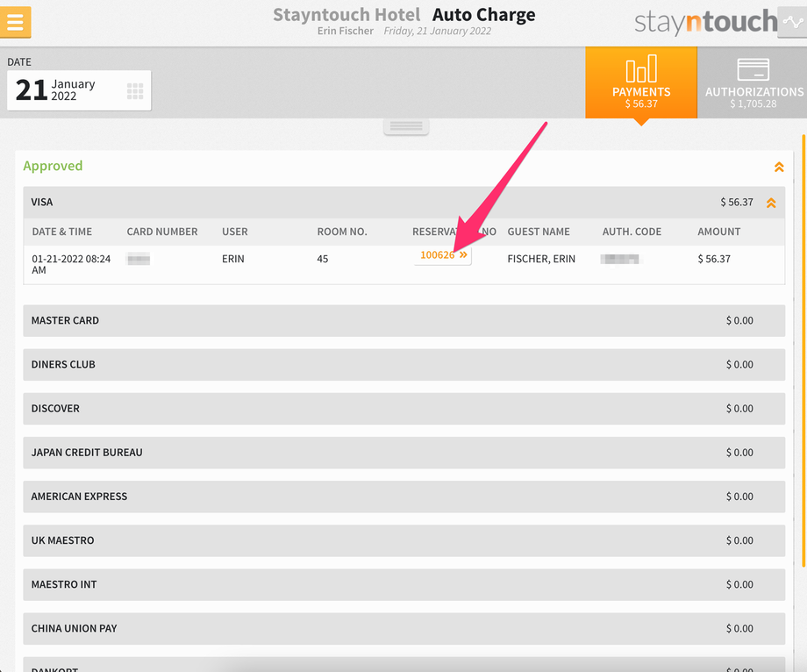Click the VISA total $ 56.37
Viewport: 807px width, 672px height.
[x=737, y=203]
